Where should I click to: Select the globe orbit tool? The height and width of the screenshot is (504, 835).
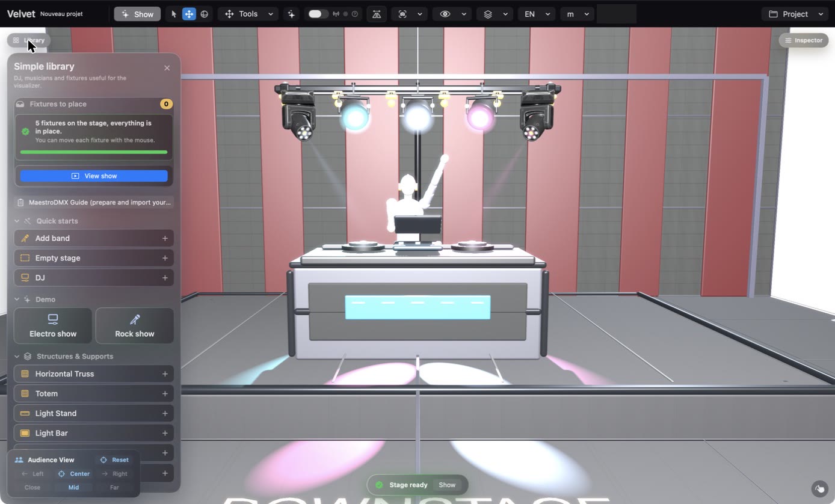[205, 14]
